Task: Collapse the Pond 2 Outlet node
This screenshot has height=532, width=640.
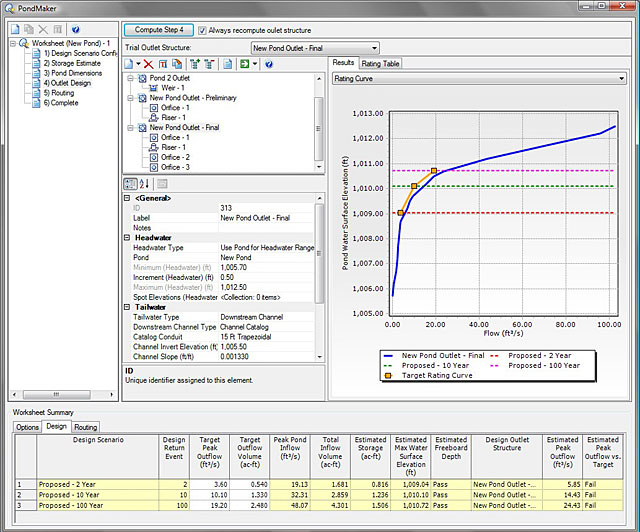Action: 130,78
